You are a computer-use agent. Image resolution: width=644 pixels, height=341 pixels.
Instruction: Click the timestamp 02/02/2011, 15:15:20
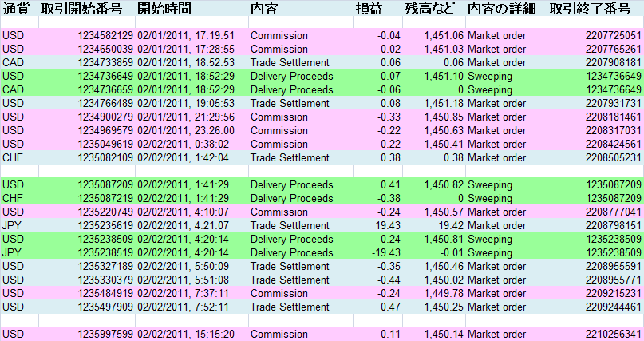tap(185, 335)
